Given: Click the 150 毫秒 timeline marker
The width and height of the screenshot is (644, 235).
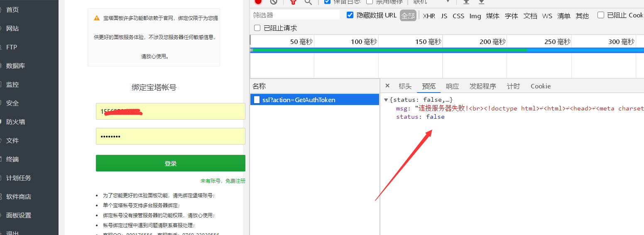Looking at the screenshot, I should [x=428, y=42].
